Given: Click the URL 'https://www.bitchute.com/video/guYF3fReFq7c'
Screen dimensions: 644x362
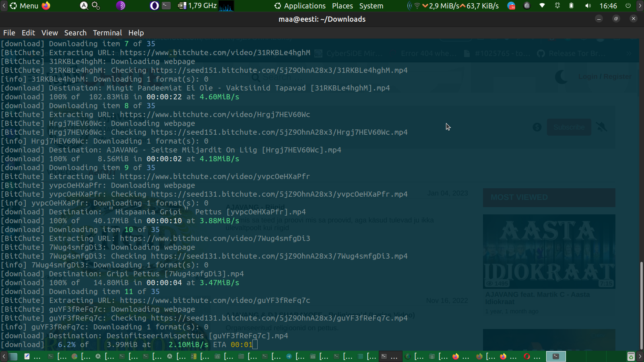Looking at the screenshot, I should coord(215,300).
